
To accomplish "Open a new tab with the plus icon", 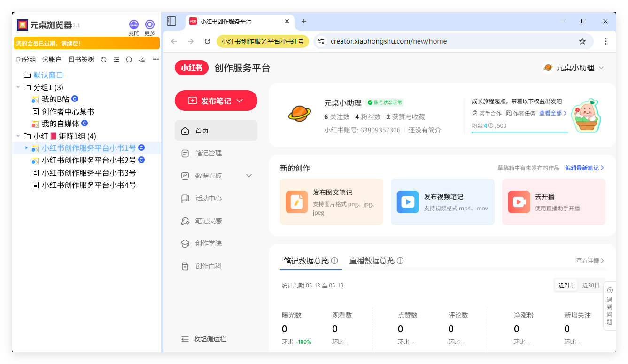I will pos(304,21).
